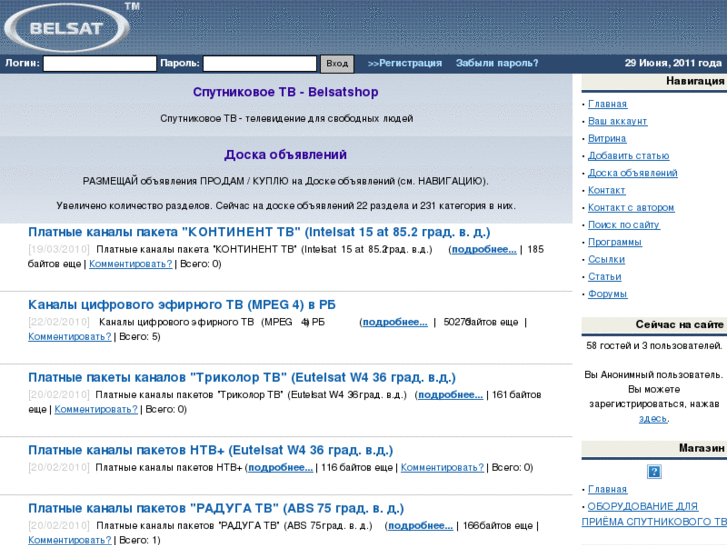The height and width of the screenshot is (545, 727).
Task: Click подробнее for the MPEG 4 article
Action: 395,322
